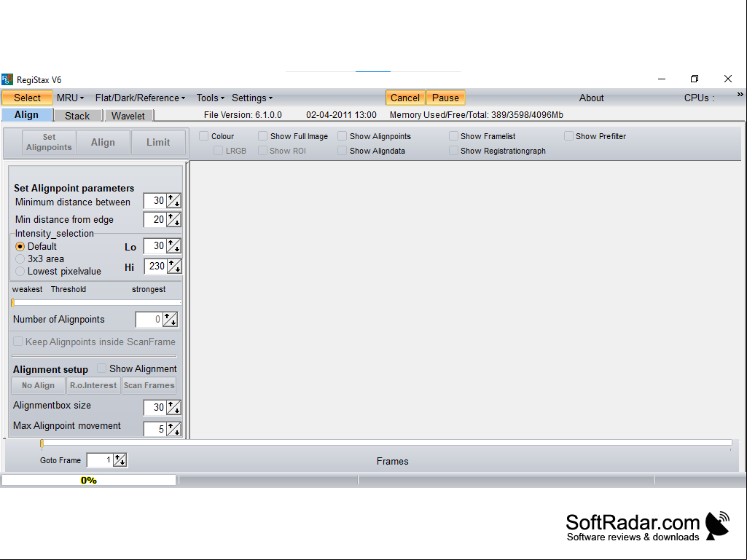Click Alignmentbox size stepper arrows
Image resolution: width=747 pixels, height=560 pixels.
tap(174, 408)
